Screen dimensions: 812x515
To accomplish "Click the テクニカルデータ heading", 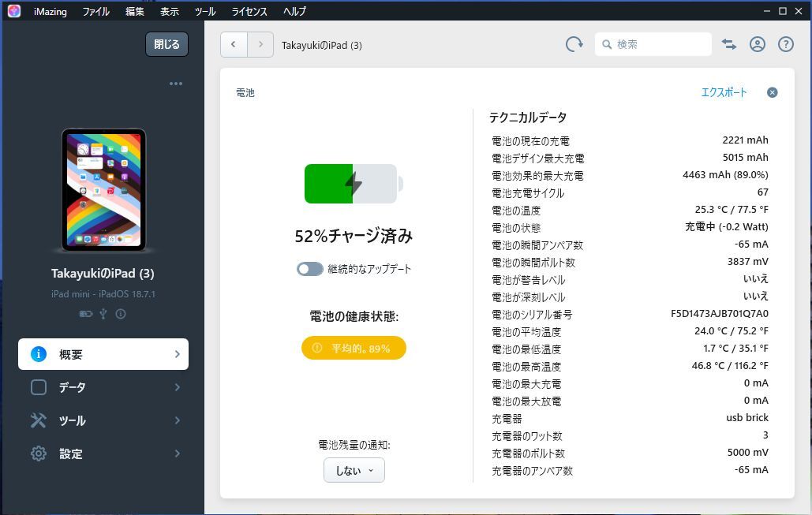I will tap(528, 118).
